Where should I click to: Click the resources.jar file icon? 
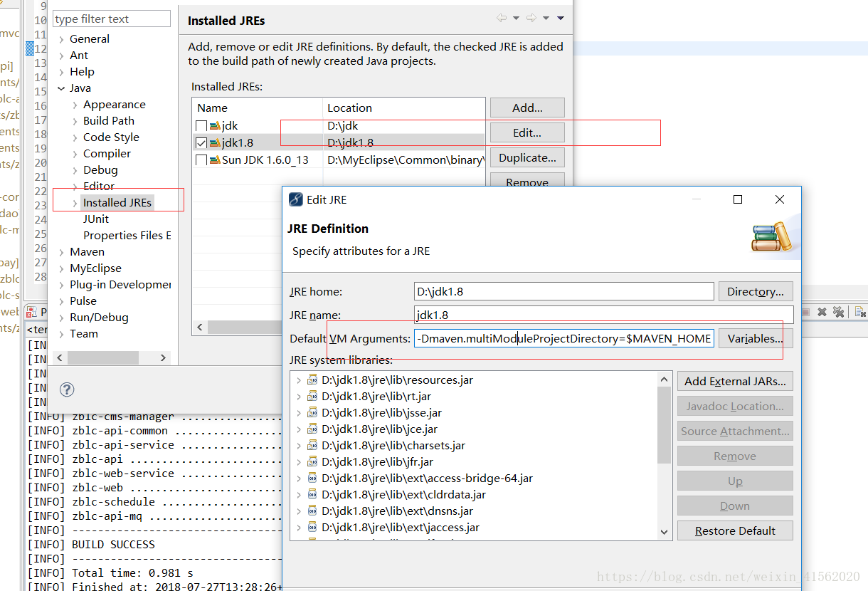click(312, 380)
